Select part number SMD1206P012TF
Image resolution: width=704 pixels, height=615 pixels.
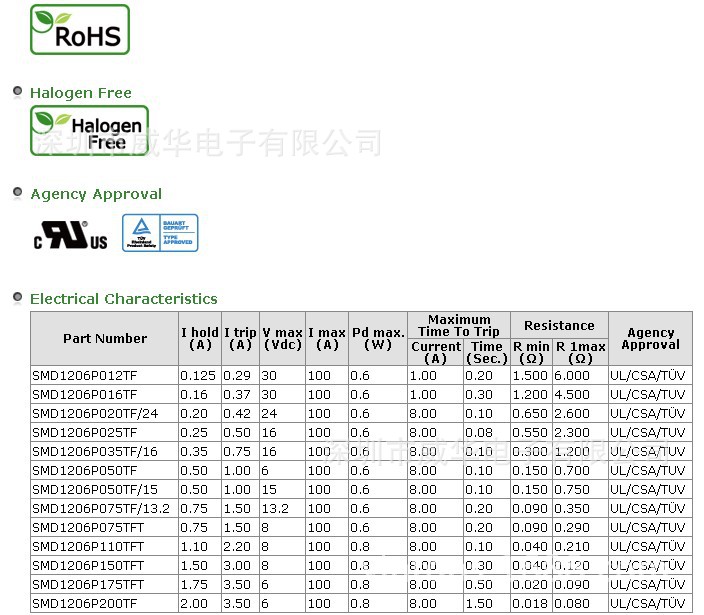click(85, 376)
